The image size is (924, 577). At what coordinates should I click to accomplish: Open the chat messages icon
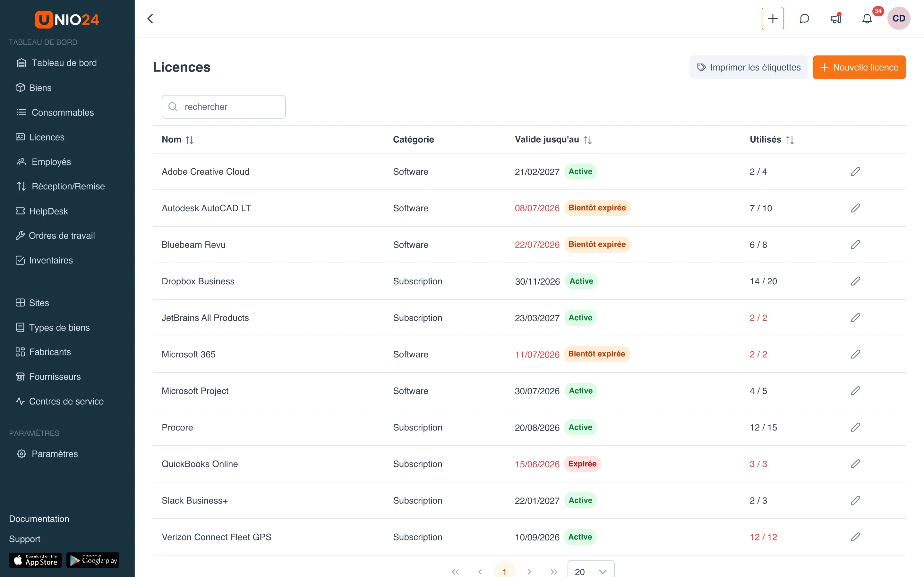coord(804,18)
